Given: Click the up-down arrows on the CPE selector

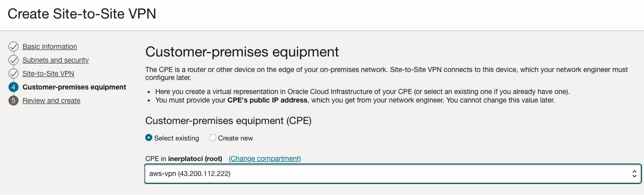Looking at the screenshot, I should pos(634,174).
